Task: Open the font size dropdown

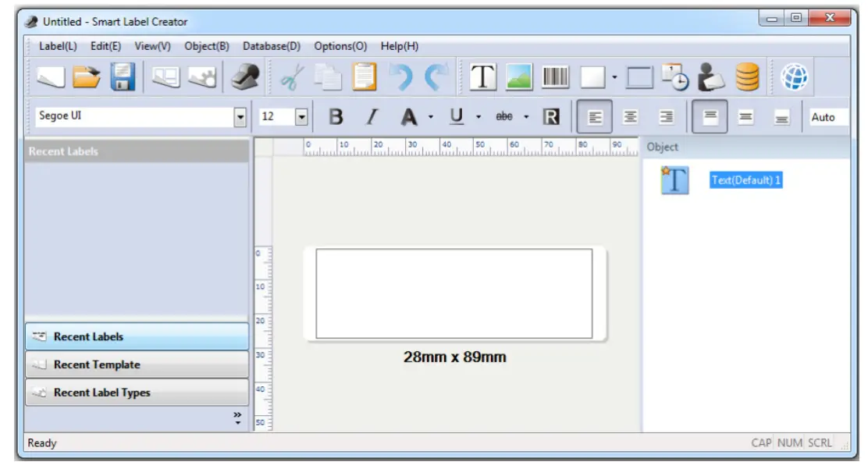Action: tap(301, 117)
